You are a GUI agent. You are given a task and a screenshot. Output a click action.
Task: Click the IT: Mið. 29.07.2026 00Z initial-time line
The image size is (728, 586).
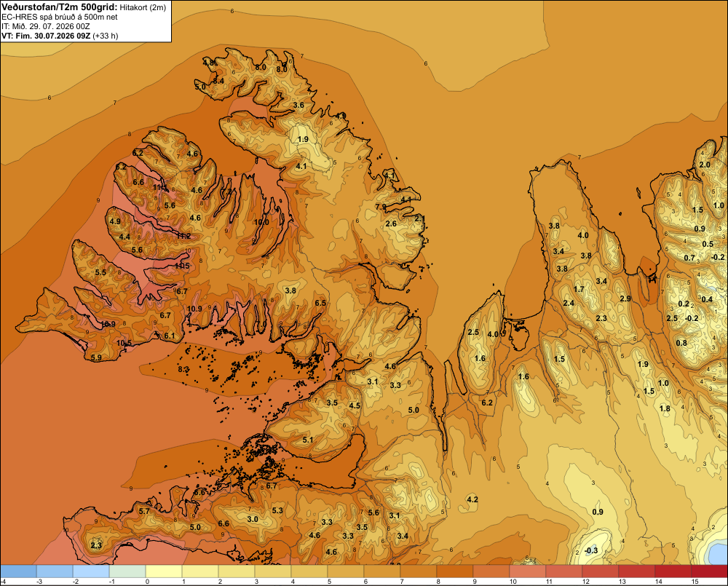45,26
